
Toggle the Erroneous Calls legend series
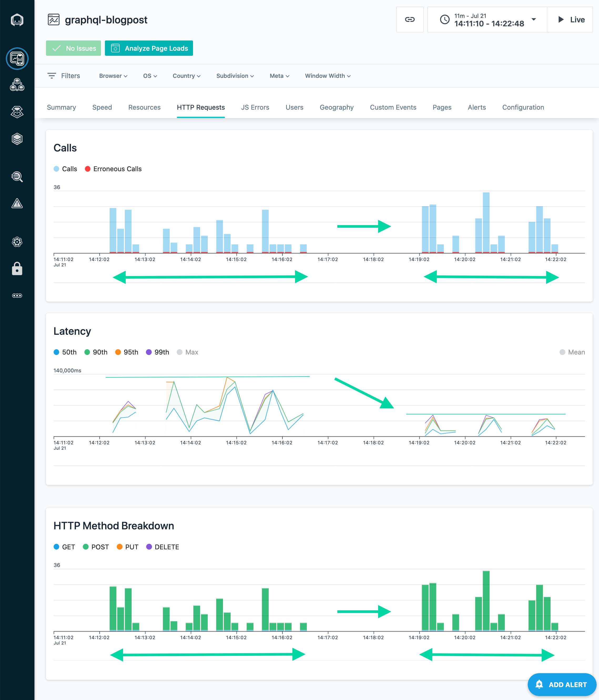113,169
